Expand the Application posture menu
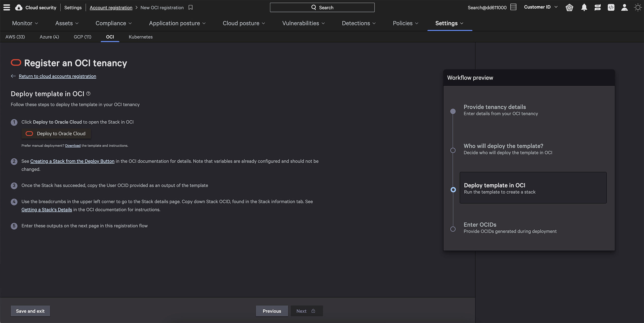 point(177,23)
